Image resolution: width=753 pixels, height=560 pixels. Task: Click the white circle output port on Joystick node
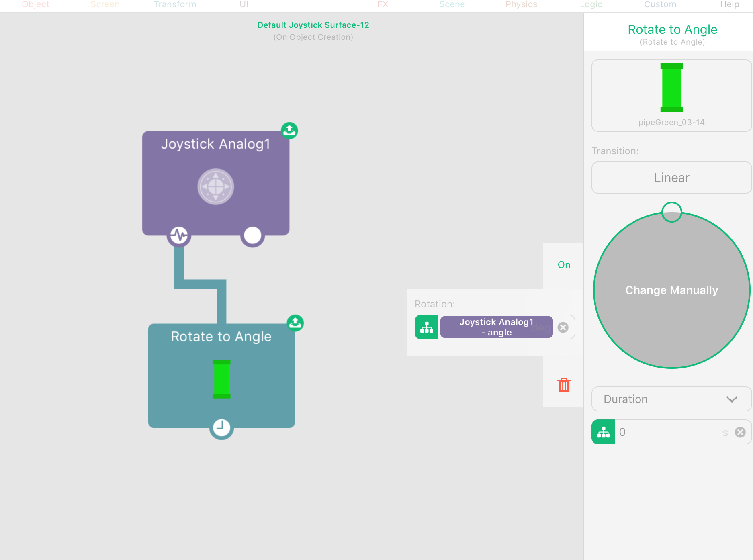[252, 235]
